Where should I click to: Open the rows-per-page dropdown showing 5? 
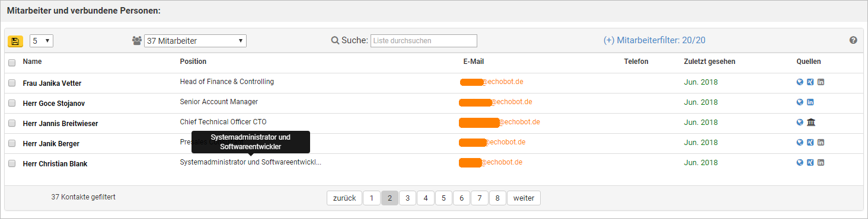pyautogui.click(x=42, y=41)
